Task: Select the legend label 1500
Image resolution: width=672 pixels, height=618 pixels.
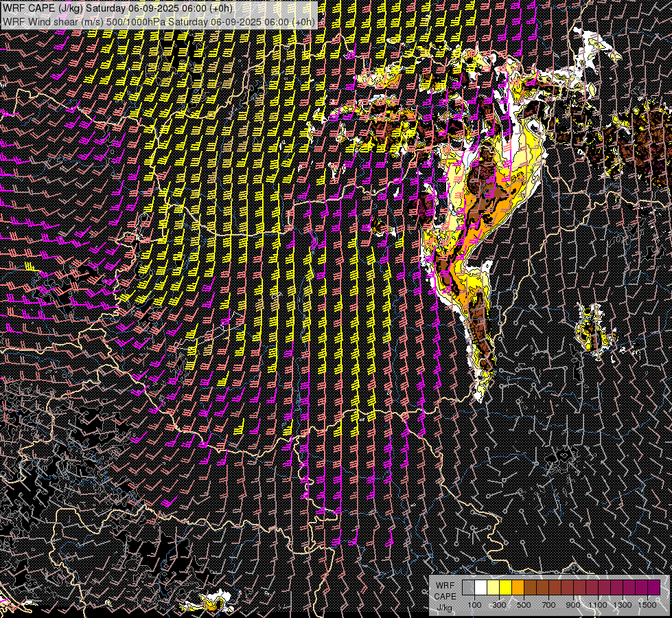Action: pyautogui.click(x=647, y=605)
